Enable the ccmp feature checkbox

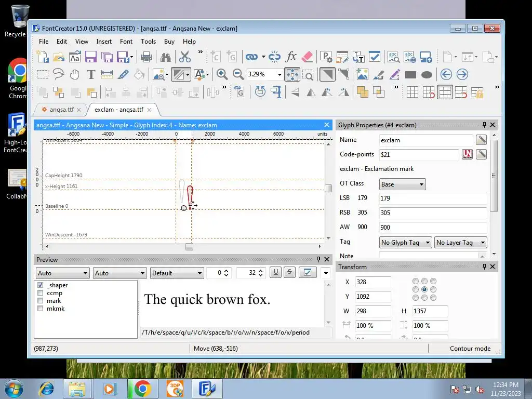pos(41,293)
